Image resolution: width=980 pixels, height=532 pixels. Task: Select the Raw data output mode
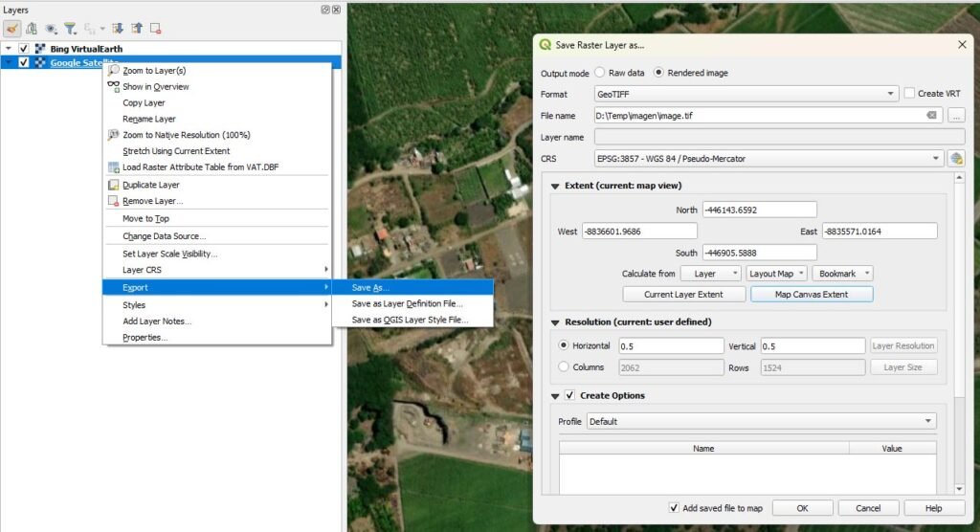[x=600, y=73]
